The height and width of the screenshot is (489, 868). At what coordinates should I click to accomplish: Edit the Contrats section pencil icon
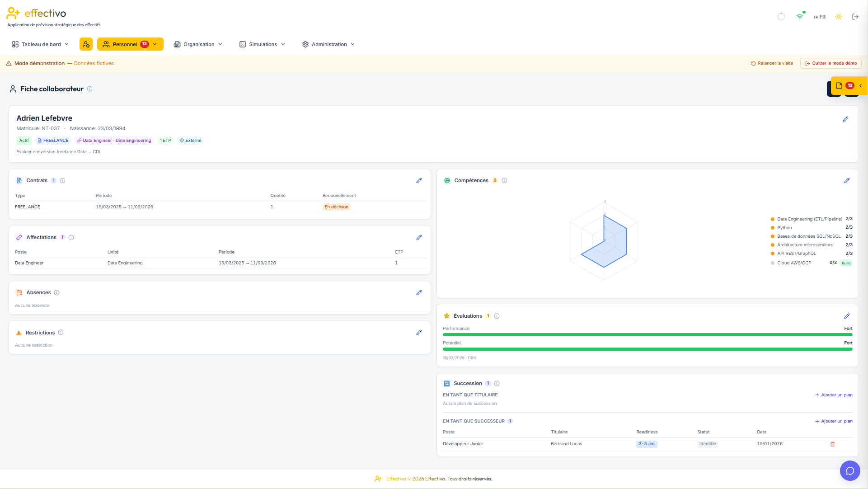[419, 181]
